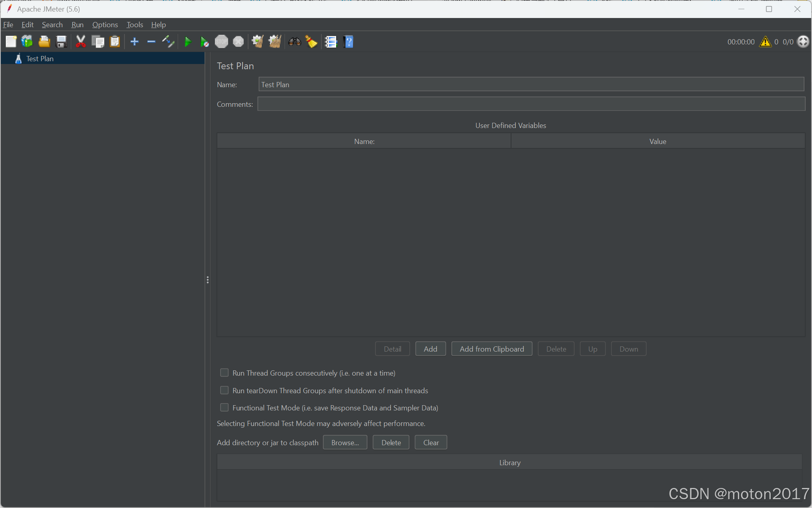Open the File menu
Viewport: 812px width, 508px height.
pos(8,24)
